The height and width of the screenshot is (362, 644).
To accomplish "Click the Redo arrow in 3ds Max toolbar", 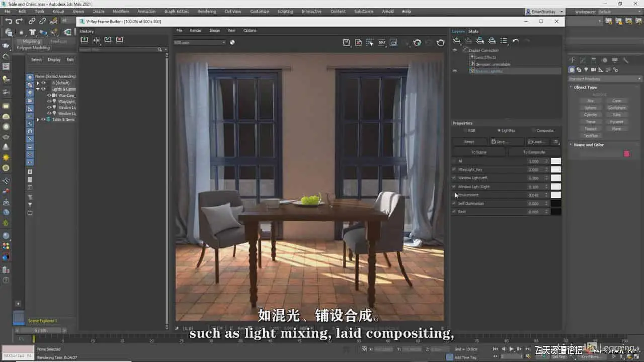I will point(19,21).
